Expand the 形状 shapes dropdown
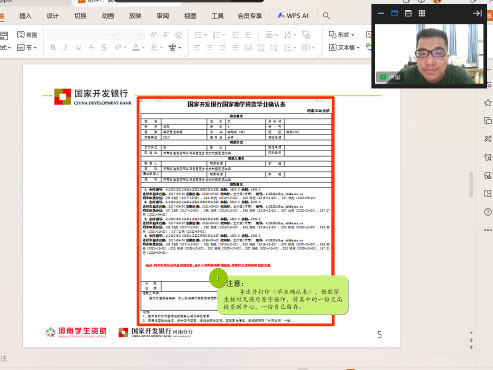The height and width of the screenshot is (370, 493). pyautogui.click(x=352, y=35)
